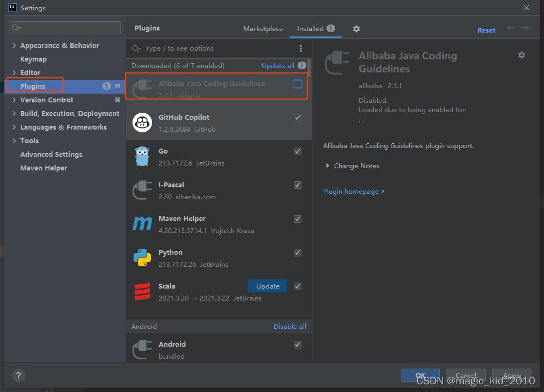Click the GitHub Copilot plugin icon

(142, 122)
